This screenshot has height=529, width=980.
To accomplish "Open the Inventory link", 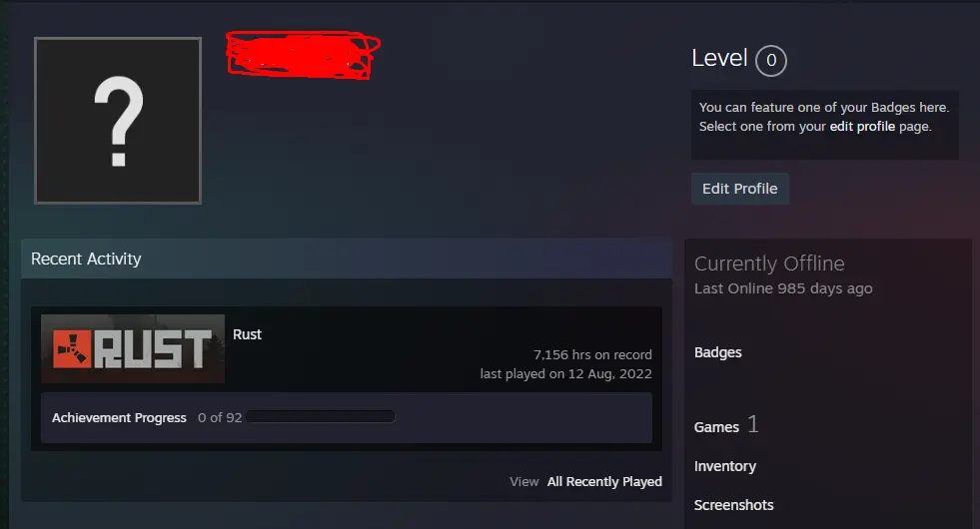I will coord(725,466).
